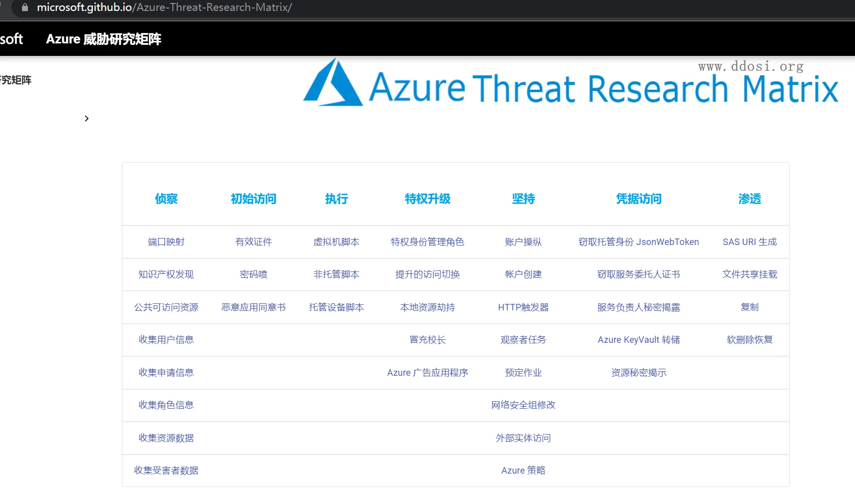The height and width of the screenshot is (504, 855).
Task: Open the Azure 威胁研究矩阵 header title
Action: [103, 39]
